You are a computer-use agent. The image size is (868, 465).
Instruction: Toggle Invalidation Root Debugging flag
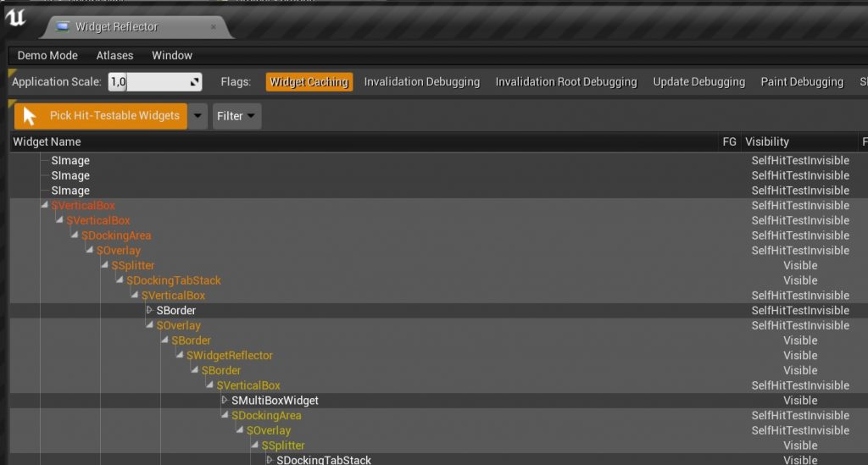[566, 82]
